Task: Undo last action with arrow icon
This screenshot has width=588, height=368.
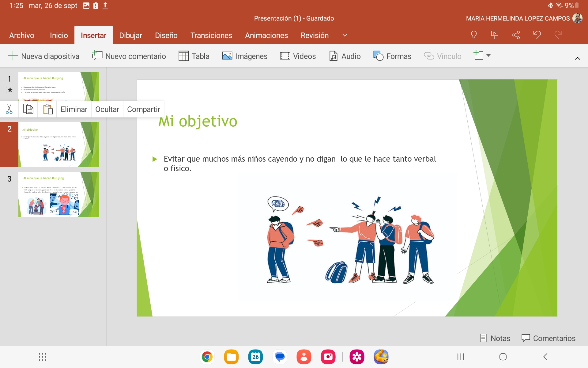Action: pyautogui.click(x=537, y=35)
